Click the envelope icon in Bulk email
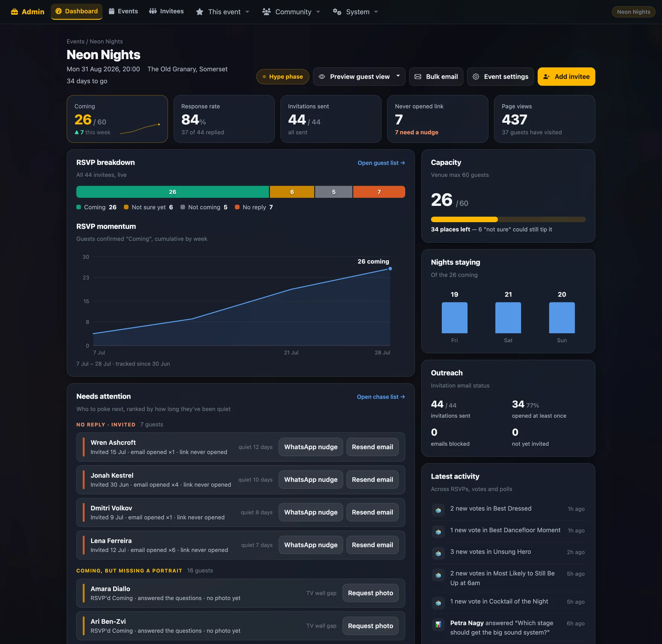Image resolution: width=662 pixels, height=644 pixels. [418, 77]
